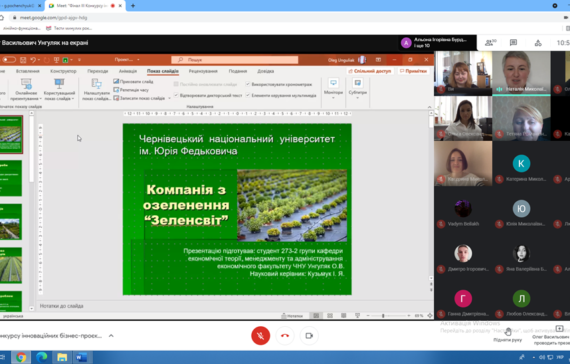Toggle Нотатки notes button in status bar
Viewport: 570px width, 364px height.
pos(292,316)
